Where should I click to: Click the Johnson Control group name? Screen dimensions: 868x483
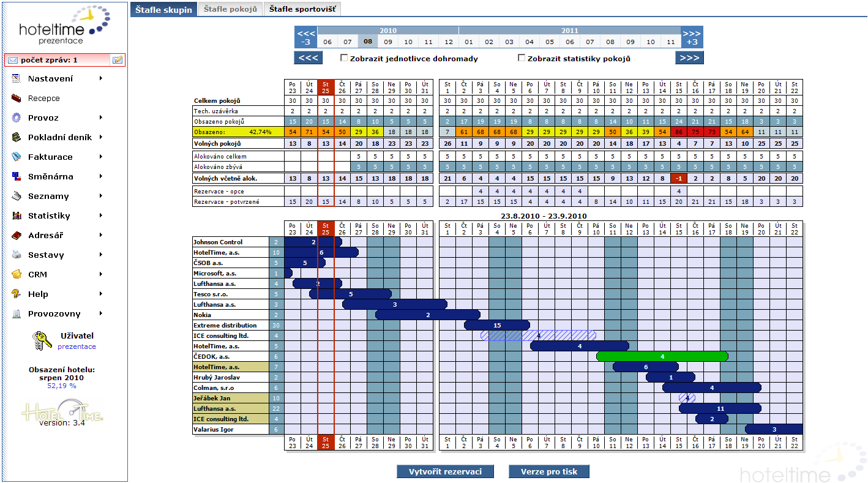point(218,242)
